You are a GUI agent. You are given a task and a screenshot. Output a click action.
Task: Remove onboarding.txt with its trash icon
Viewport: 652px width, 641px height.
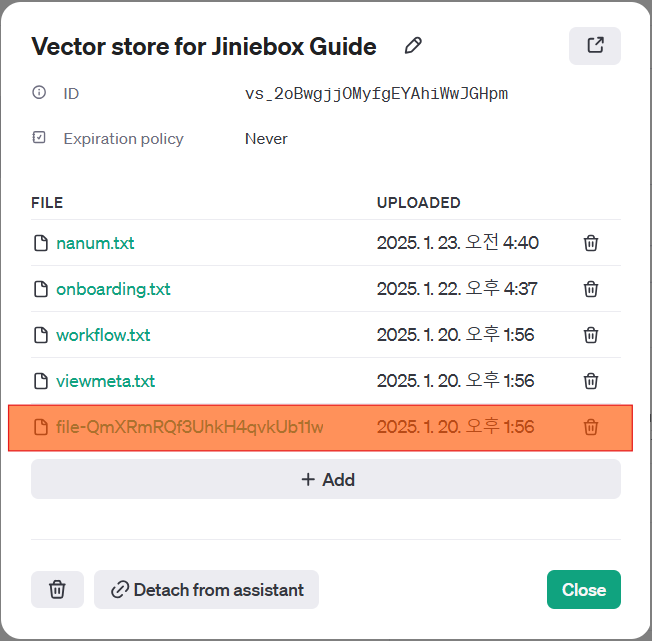pos(591,289)
